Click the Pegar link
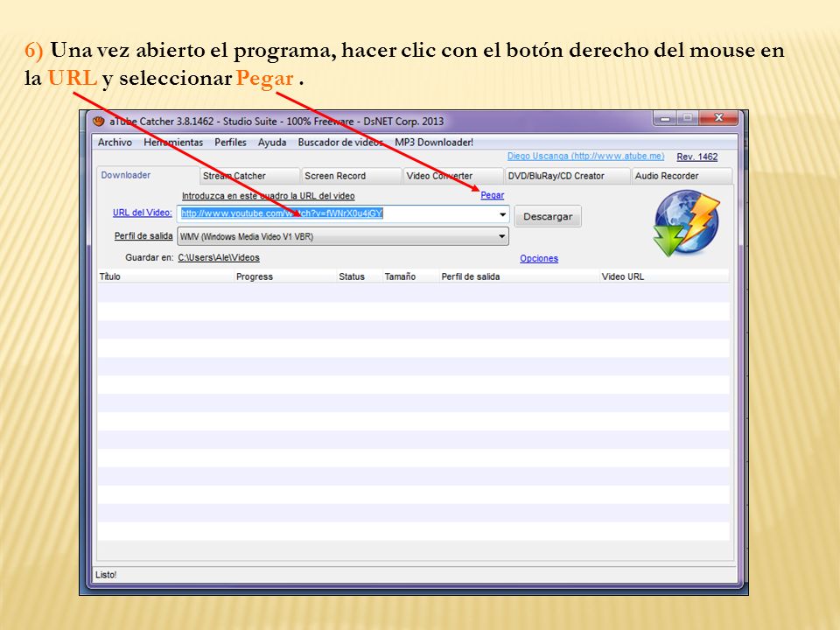The height and width of the screenshot is (630, 840). 492,195
